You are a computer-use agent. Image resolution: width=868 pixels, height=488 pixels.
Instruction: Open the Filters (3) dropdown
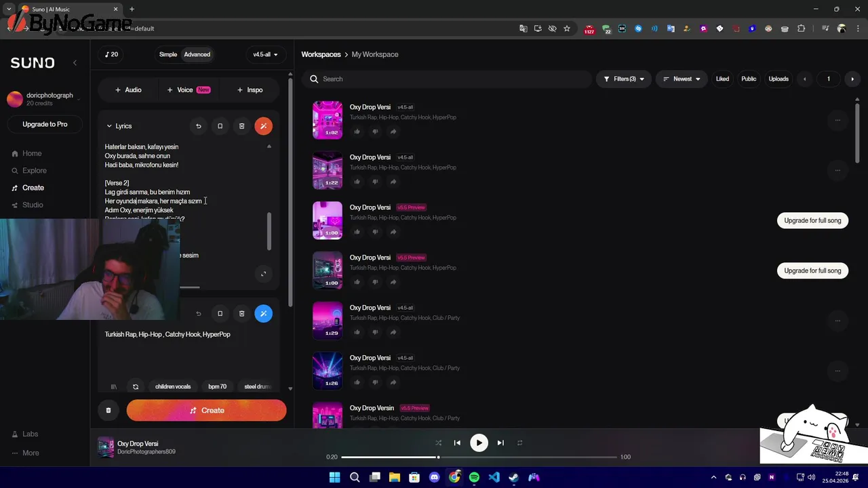tap(624, 79)
